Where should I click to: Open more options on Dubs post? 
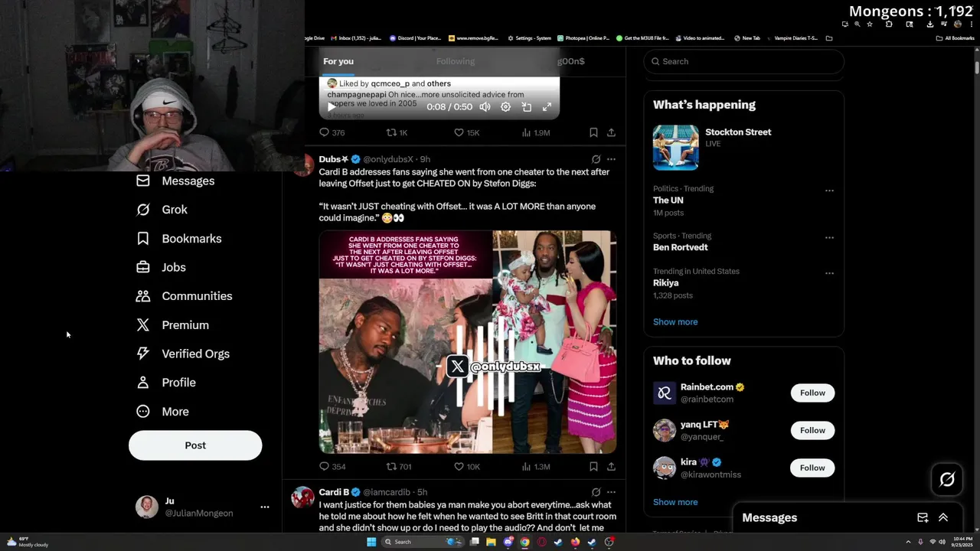(611, 159)
